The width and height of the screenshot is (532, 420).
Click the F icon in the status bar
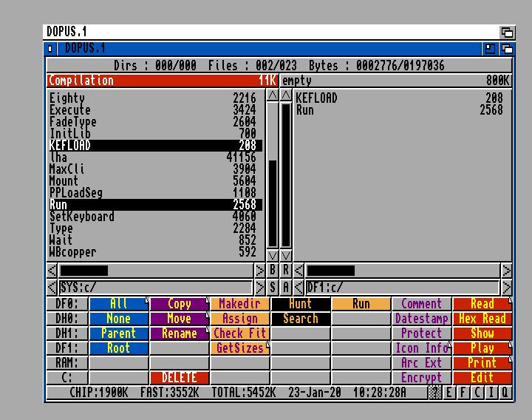pos(463,393)
